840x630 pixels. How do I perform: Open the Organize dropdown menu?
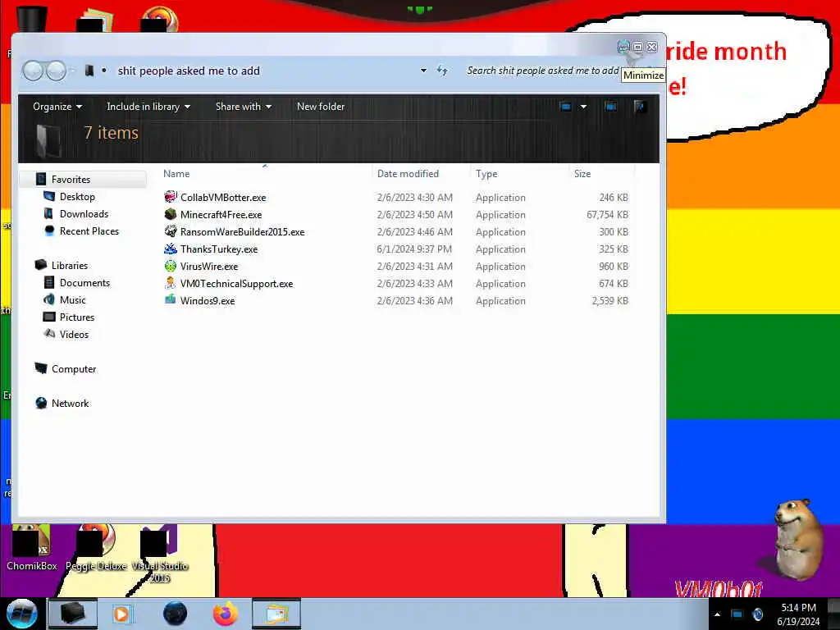(57, 107)
